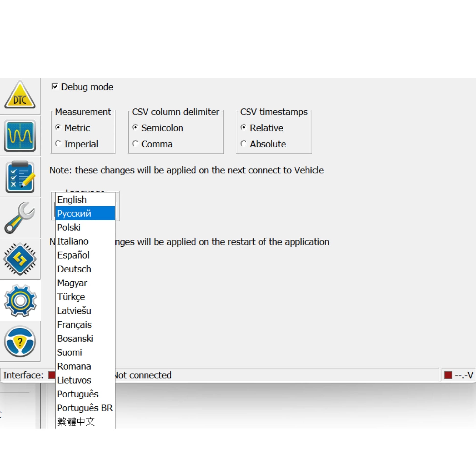Pick Français in the language dropdown

click(85, 325)
